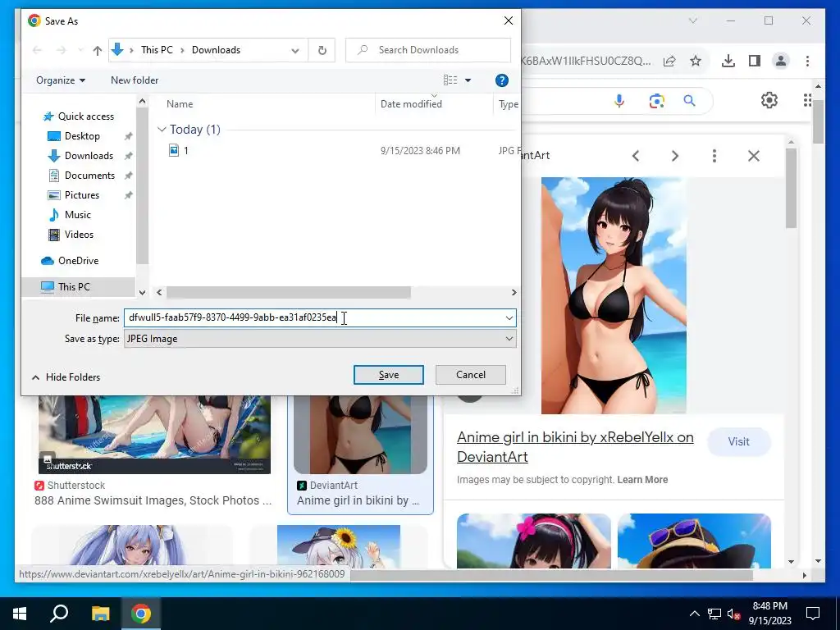
Task: Click the Chrome tab search chevron
Action: tap(692, 21)
